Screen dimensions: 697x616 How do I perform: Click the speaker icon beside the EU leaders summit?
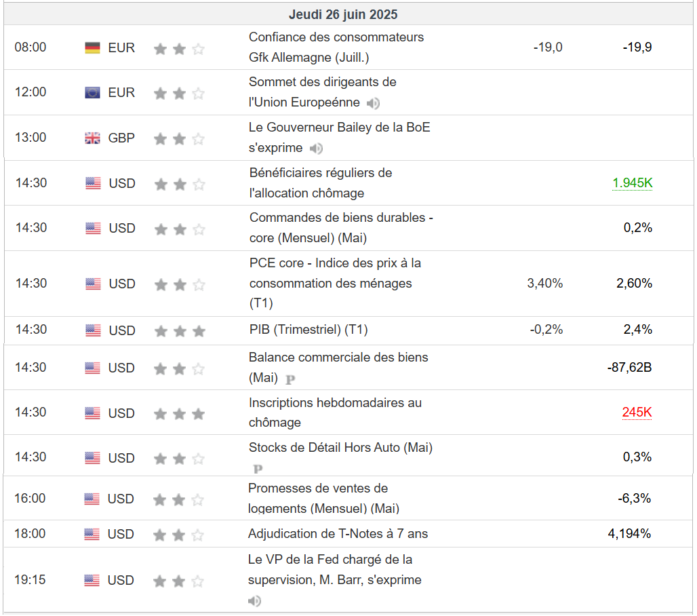click(x=373, y=103)
